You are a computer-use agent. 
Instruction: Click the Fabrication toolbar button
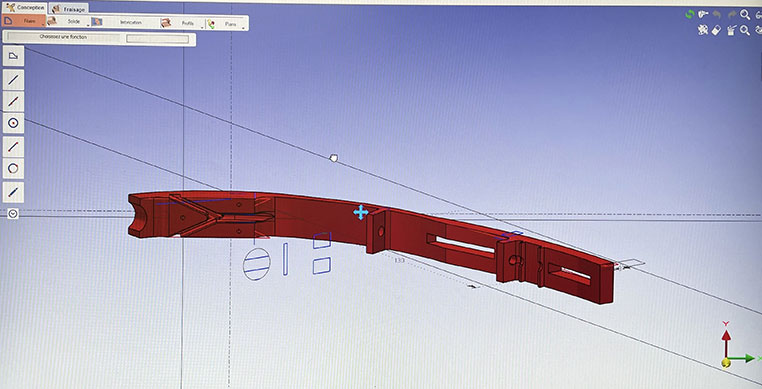pyautogui.click(x=123, y=22)
